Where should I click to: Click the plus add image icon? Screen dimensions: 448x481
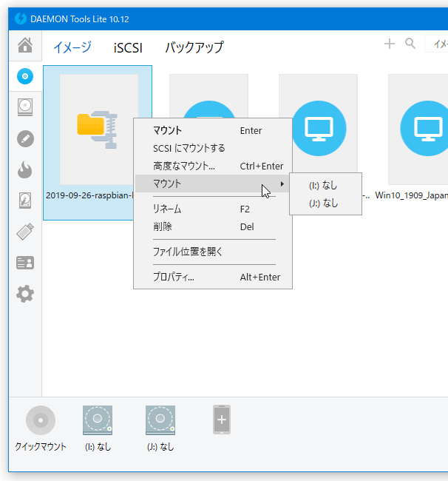(390, 44)
